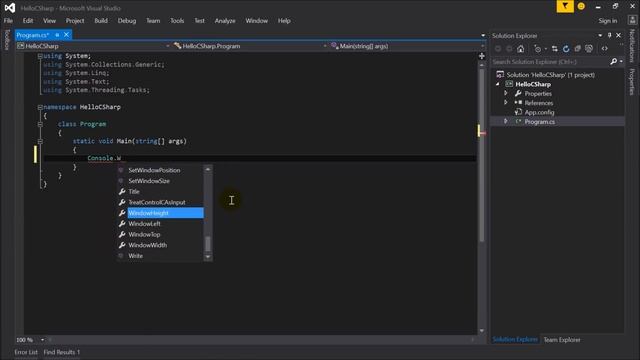Image resolution: width=640 pixels, height=360 pixels.
Task: Click the split editor icon above the scrollbar
Action: click(x=482, y=56)
